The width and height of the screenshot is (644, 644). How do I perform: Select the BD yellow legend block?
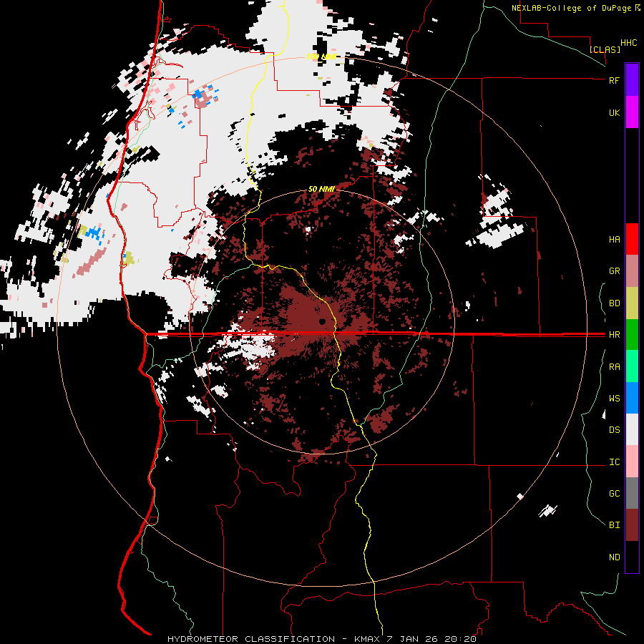point(632,303)
